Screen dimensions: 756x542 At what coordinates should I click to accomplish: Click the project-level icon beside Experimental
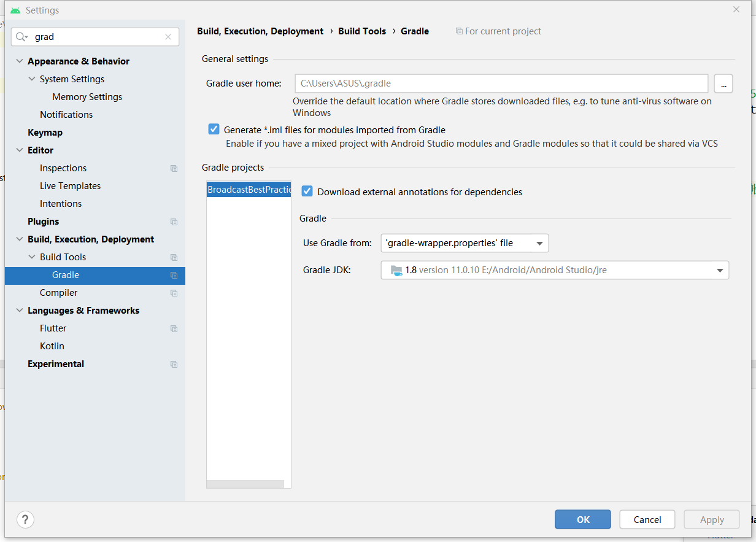pyautogui.click(x=174, y=364)
